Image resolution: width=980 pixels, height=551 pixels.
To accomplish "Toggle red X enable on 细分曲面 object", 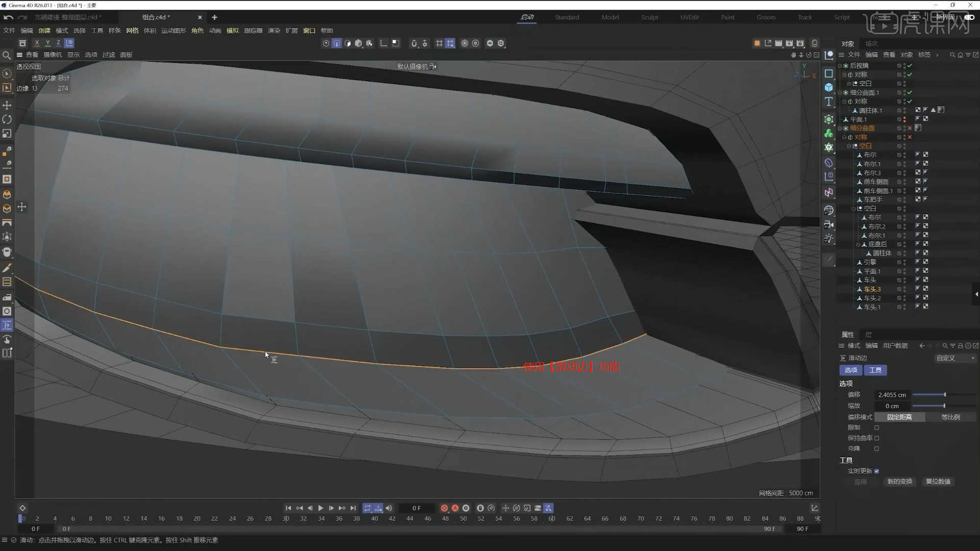I will [x=910, y=128].
